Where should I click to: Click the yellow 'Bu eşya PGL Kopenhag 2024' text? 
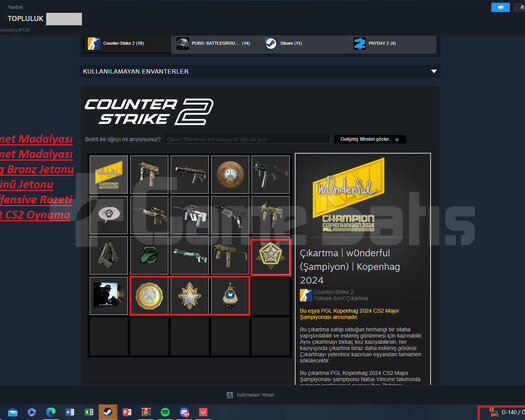[349, 314]
